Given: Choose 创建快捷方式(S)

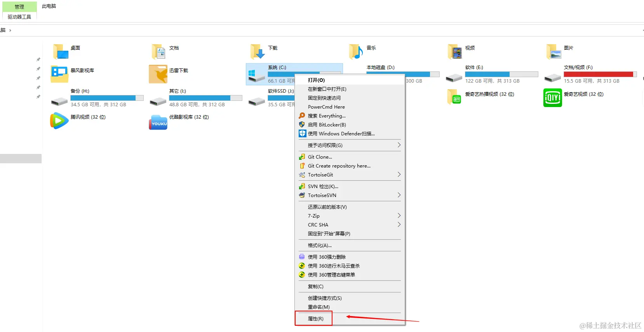Looking at the screenshot, I should (350, 298).
